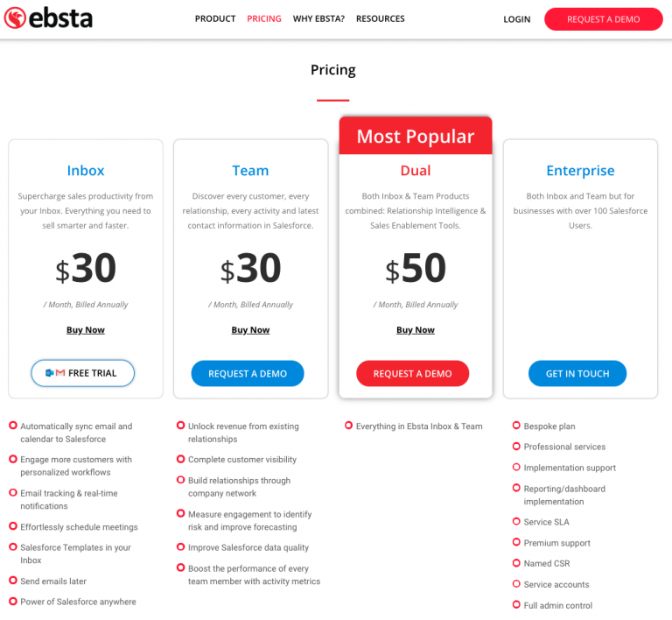Click the Outlook and Gmail icons on Free Trial
Image resolution: width=672 pixels, height=620 pixels.
click(55, 373)
